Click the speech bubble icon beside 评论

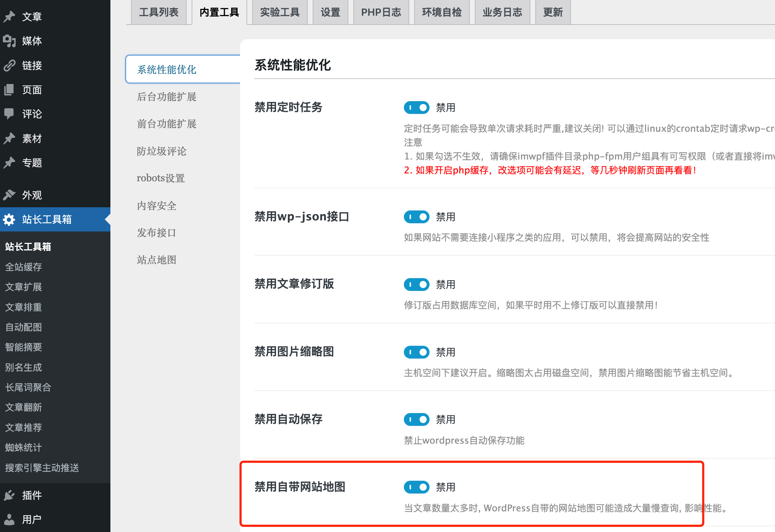[x=9, y=114]
